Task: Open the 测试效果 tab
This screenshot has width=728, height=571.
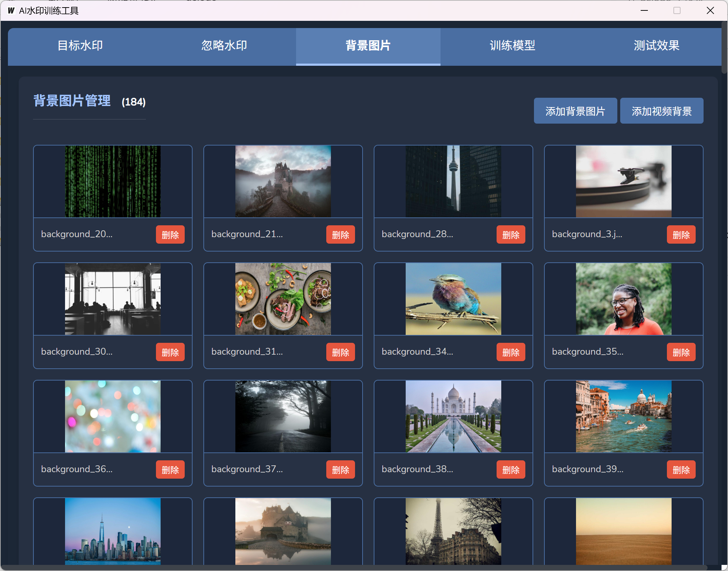Action: [x=656, y=46]
